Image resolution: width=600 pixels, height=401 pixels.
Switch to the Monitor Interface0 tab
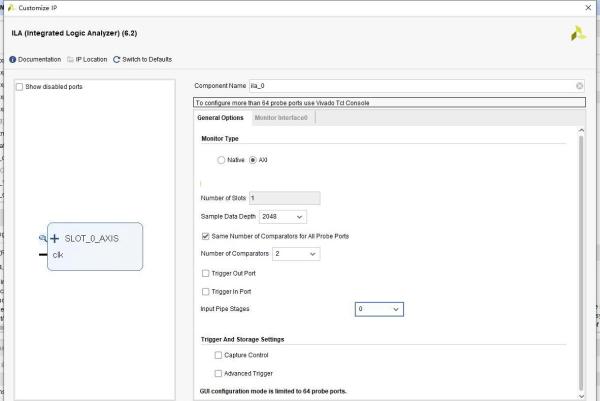(282, 118)
